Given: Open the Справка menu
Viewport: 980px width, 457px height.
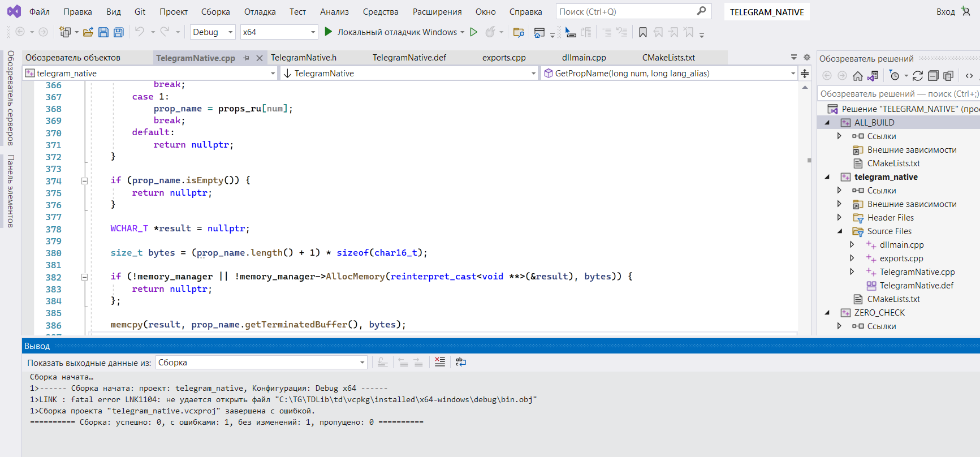Looking at the screenshot, I should (526, 11).
